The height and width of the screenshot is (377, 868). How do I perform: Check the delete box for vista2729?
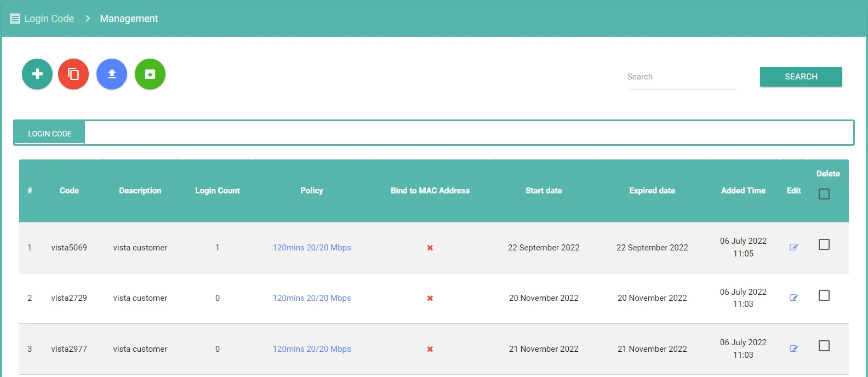[824, 295]
